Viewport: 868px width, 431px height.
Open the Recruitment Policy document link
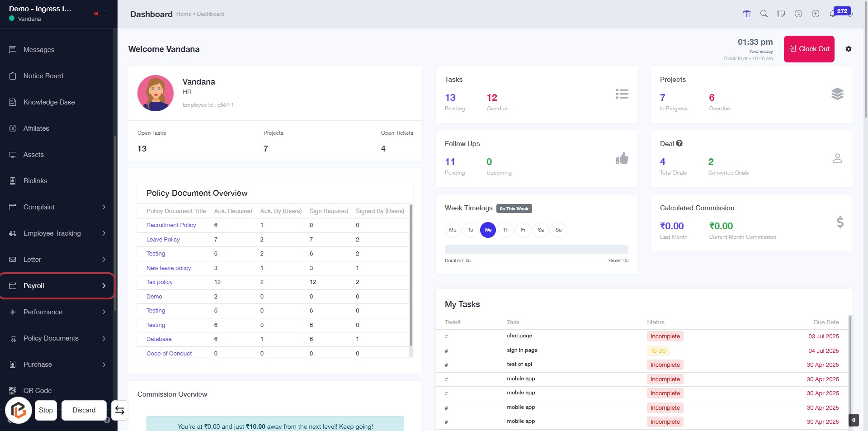point(171,225)
